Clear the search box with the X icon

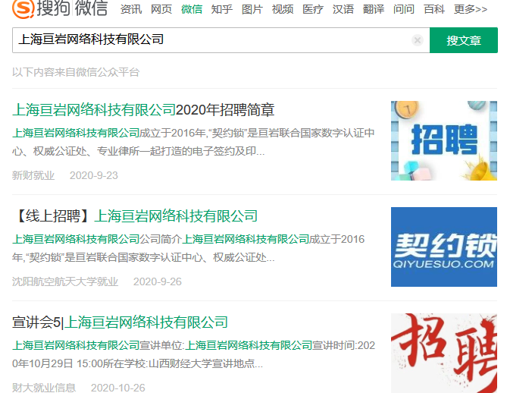click(418, 40)
